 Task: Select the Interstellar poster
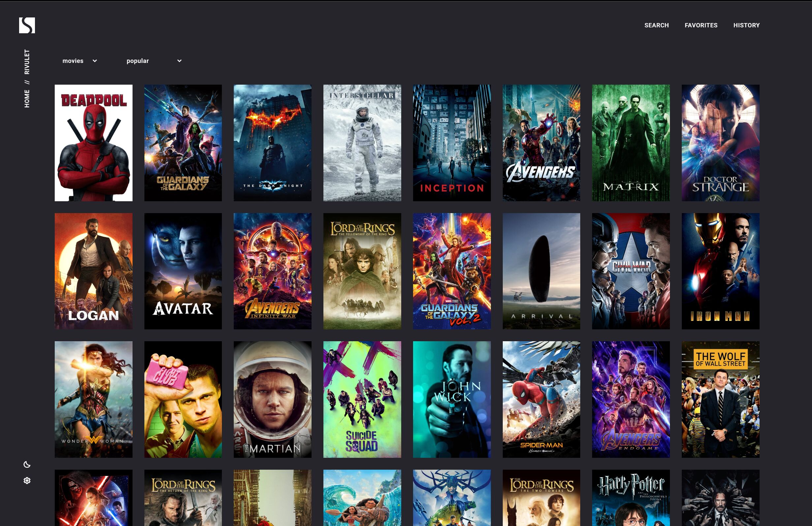362,143
